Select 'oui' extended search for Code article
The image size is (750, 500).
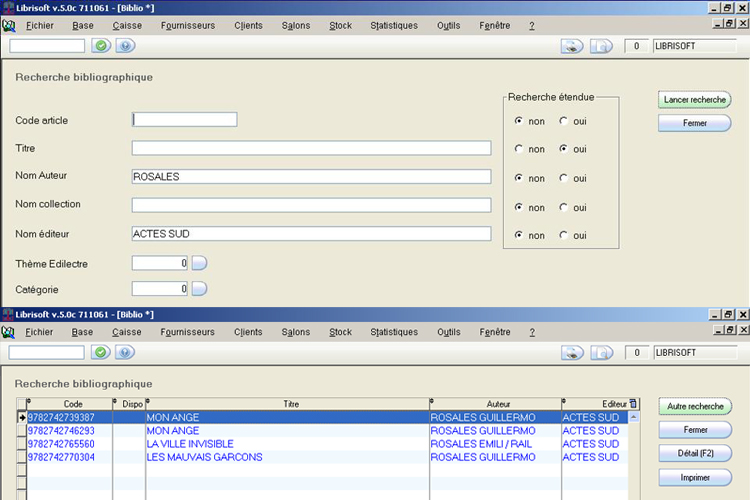[x=564, y=121]
